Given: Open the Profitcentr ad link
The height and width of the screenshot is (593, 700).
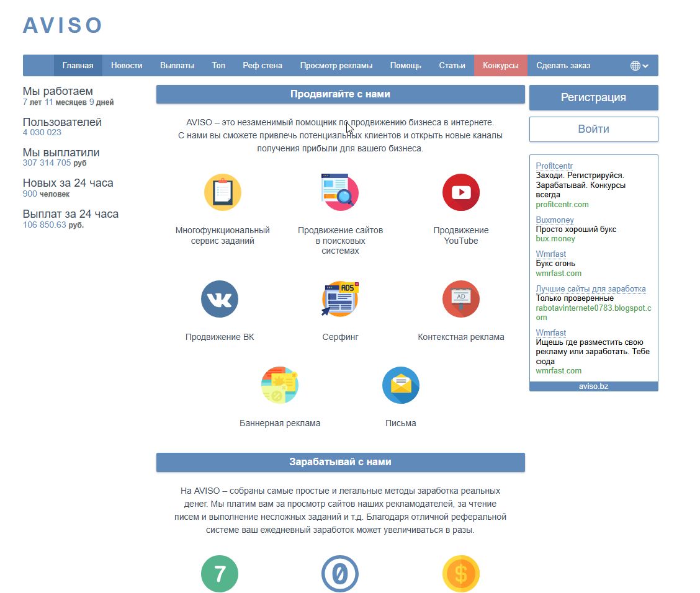Looking at the screenshot, I should coord(554,166).
